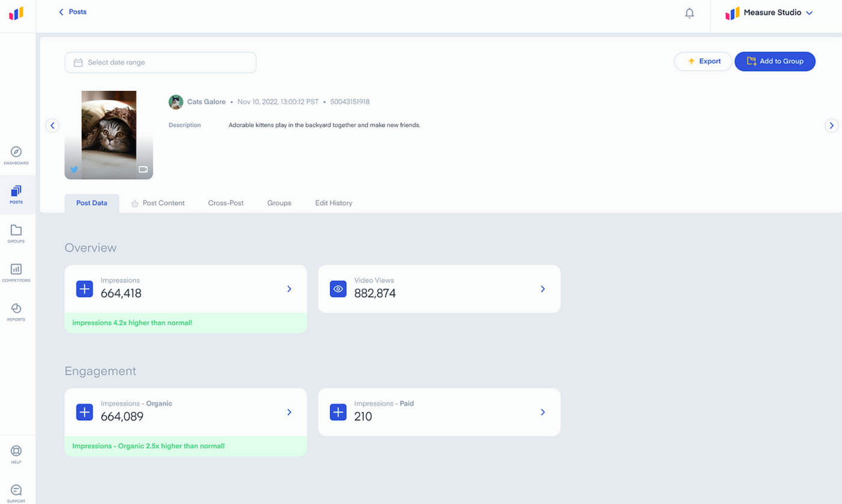This screenshot has height=504, width=842.
Task: Click the Add to Group button
Action: [x=775, y=61]
